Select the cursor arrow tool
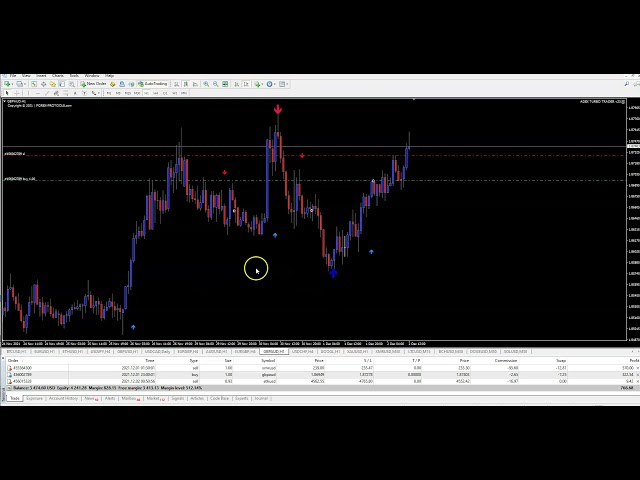Viewport: 640px width, 480px height. (6, 93)
